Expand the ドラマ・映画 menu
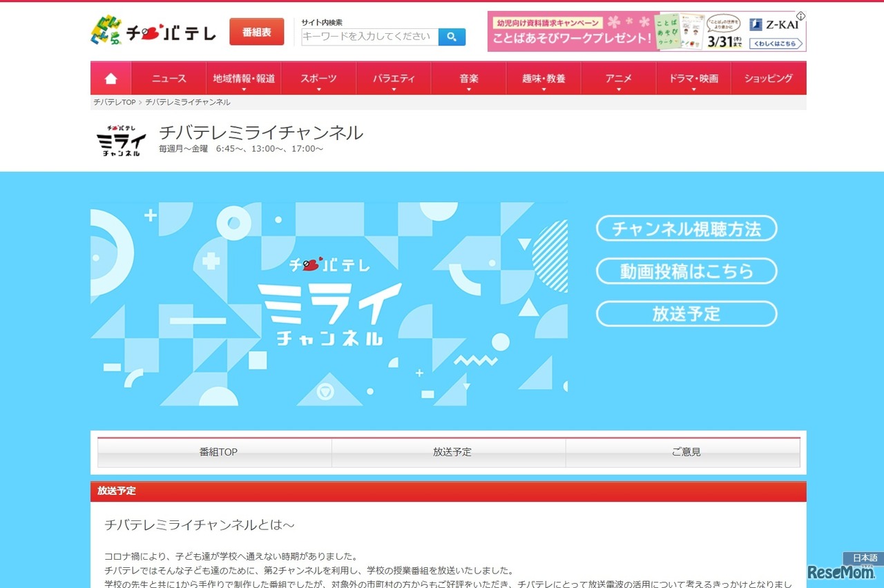 (693, 79)
